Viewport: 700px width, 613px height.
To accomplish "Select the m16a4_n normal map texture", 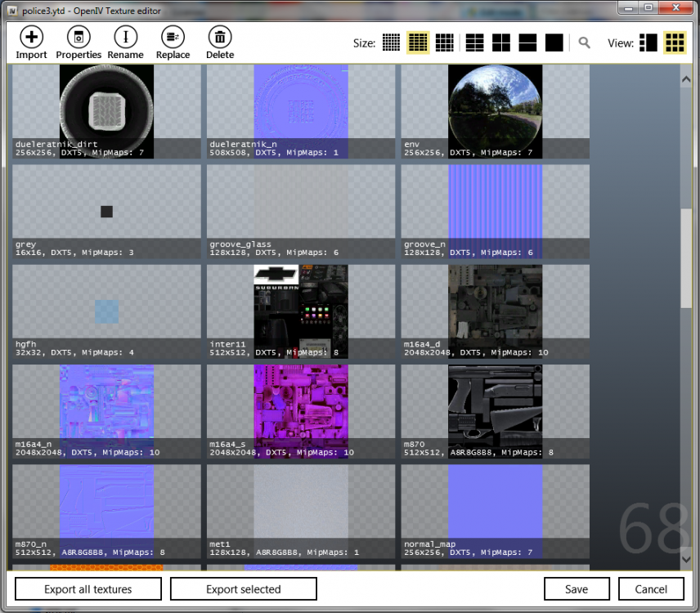I will [x=106, y=411].
